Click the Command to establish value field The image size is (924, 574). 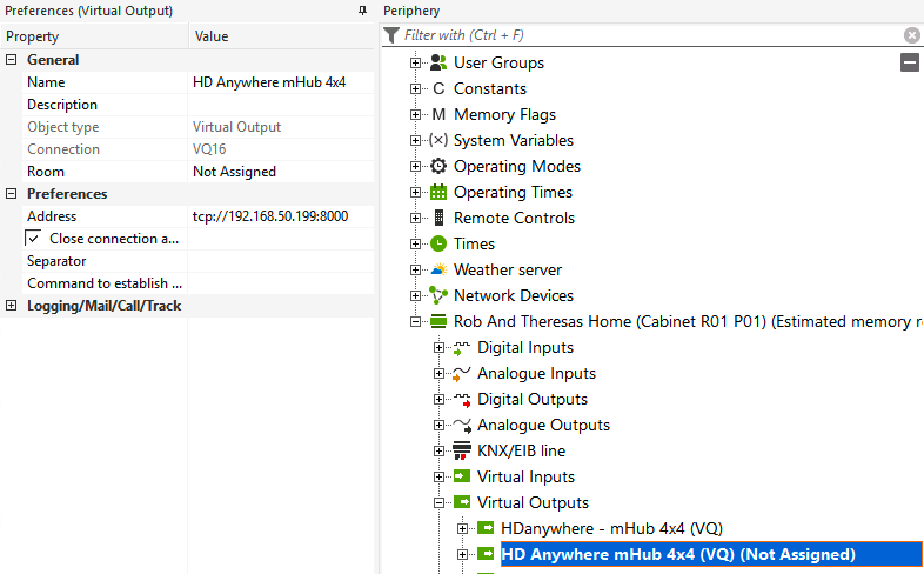[x=280, y=283]
